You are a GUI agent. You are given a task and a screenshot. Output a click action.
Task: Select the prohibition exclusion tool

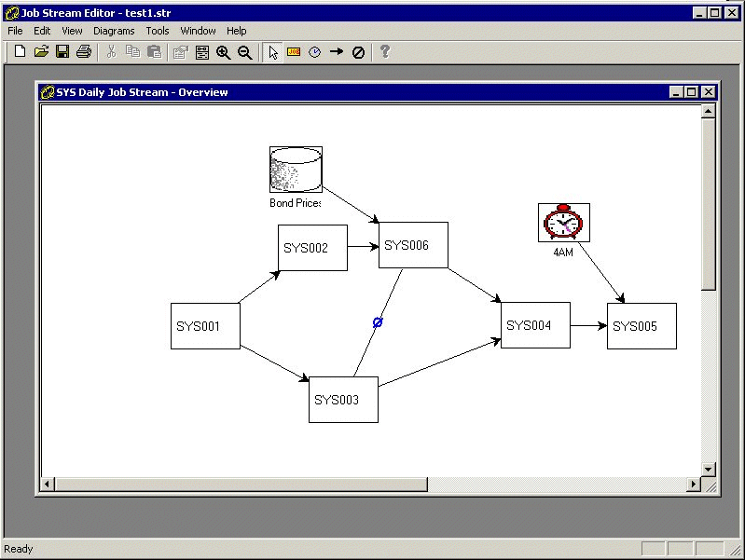pos(358,52)
